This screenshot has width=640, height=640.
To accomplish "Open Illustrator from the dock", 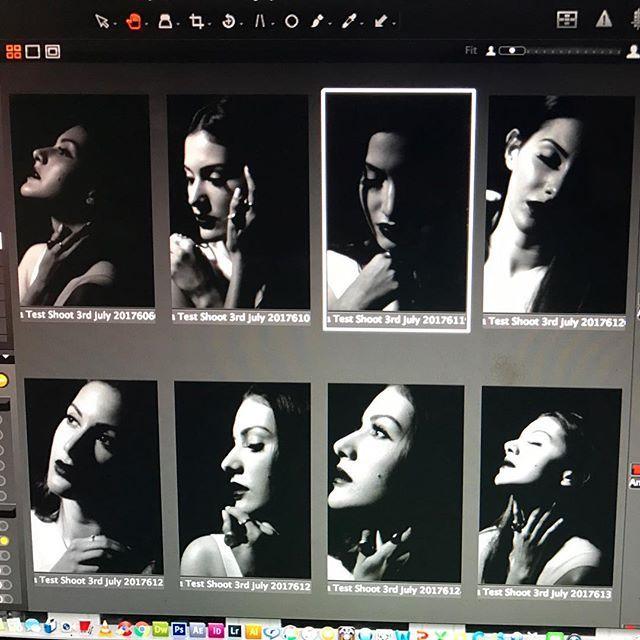I will [253, 631].
